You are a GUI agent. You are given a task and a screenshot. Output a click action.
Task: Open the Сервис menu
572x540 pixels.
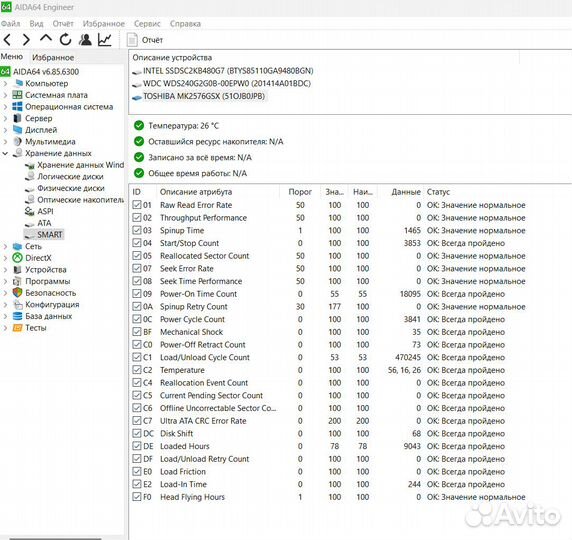pyautogui.click(x=147, y=24)
